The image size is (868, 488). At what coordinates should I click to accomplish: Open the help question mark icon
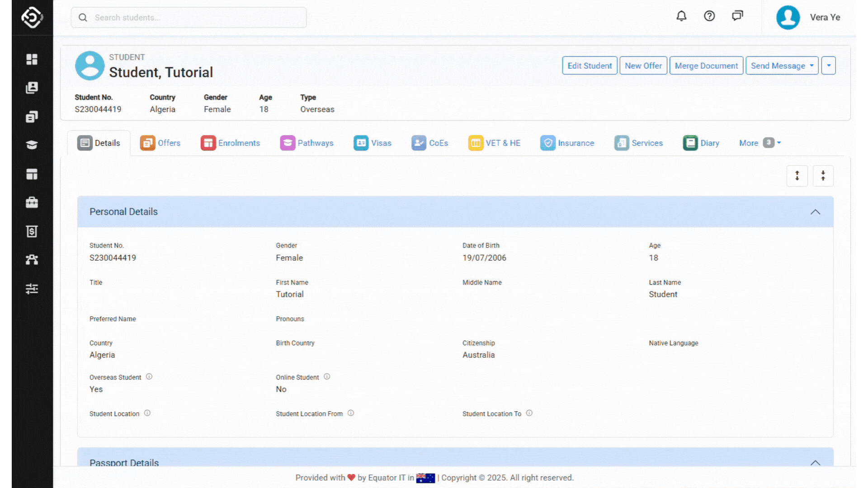point(709,16)
